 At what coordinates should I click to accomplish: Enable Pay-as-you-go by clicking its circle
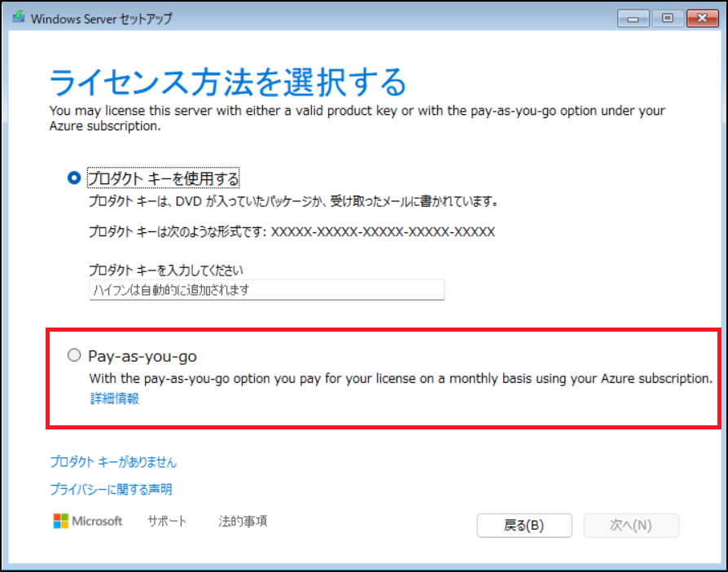[x=74, y=354]
